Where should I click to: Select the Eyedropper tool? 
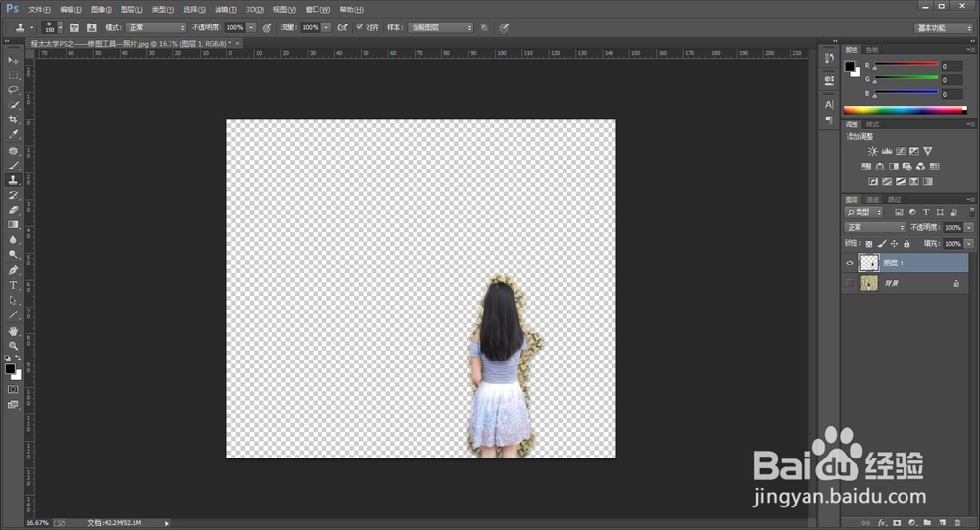pyautogui.click(x=13, y=134)
